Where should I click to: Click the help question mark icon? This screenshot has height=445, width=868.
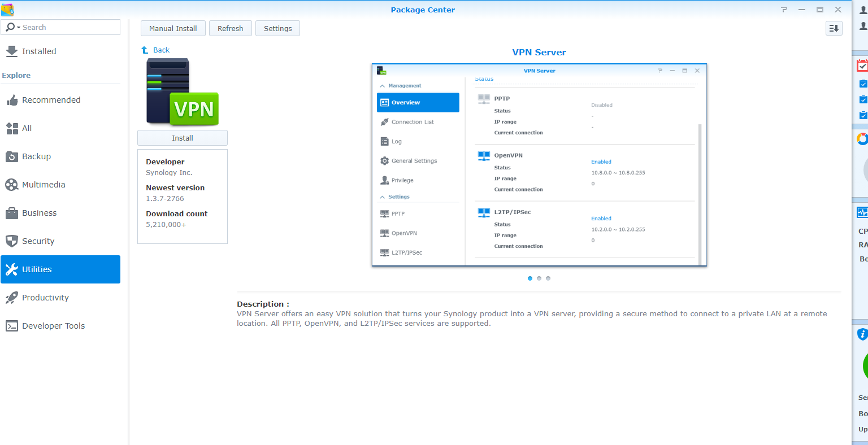click(784, 10)
